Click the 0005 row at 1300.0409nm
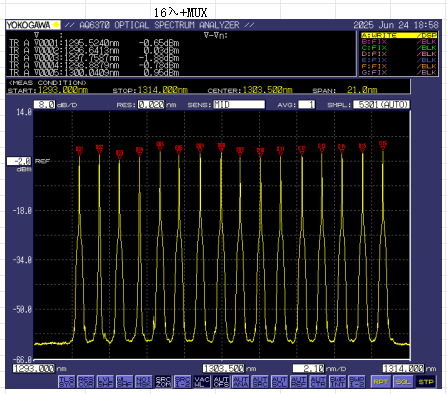 (94, 72)
